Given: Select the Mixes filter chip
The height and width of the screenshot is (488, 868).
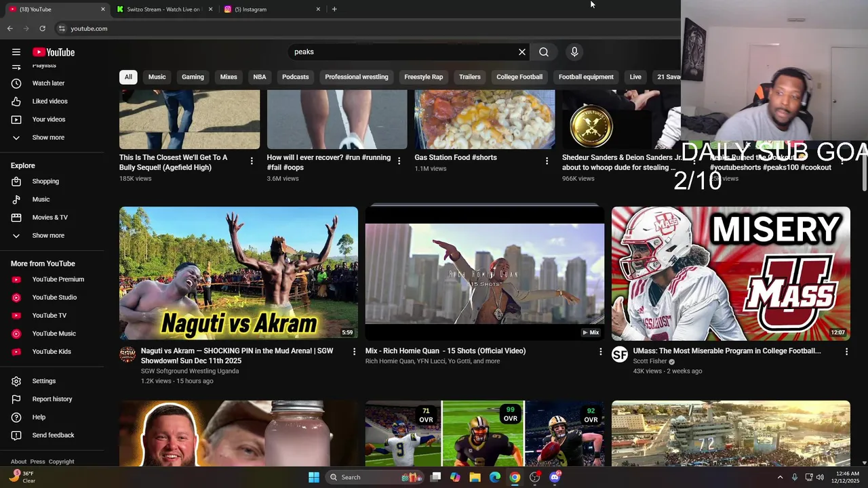Looking at the screenshot, I should 229,77.
